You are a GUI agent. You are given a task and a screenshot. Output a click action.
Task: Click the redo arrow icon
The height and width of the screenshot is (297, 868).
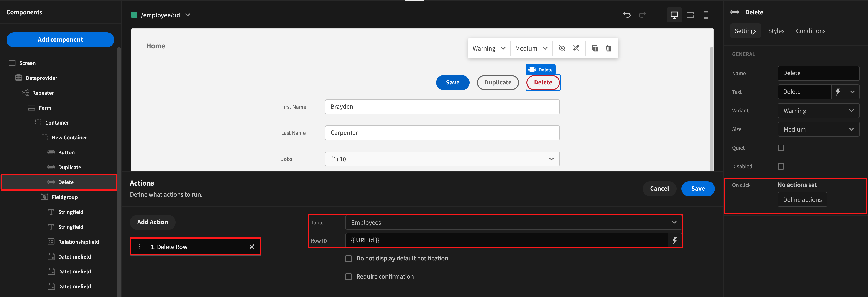coord(642,15)
